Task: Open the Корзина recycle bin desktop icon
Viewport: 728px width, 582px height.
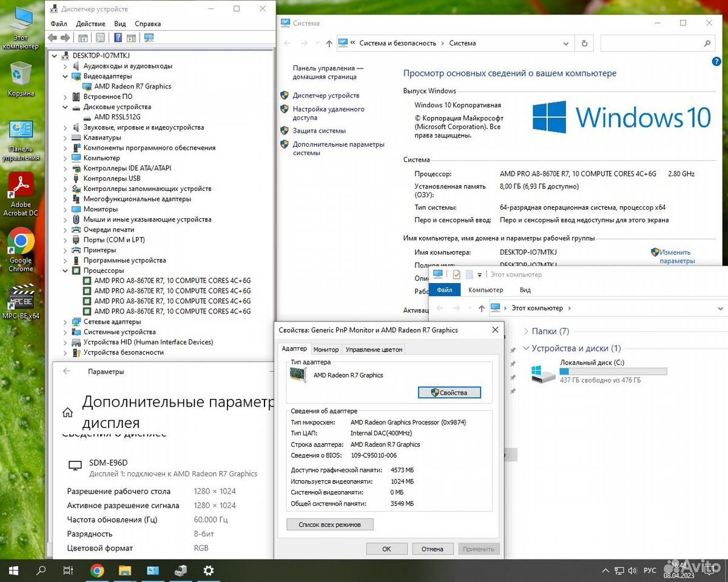Action: pyautogui.click(x=21, y=79)
